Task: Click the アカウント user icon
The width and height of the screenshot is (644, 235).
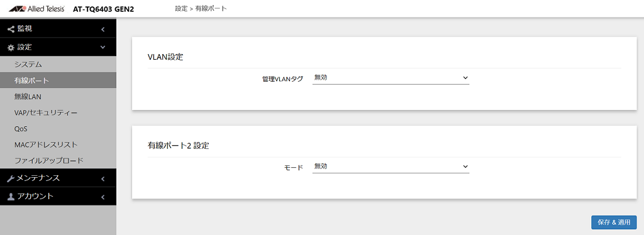Action: pos(11,197)
